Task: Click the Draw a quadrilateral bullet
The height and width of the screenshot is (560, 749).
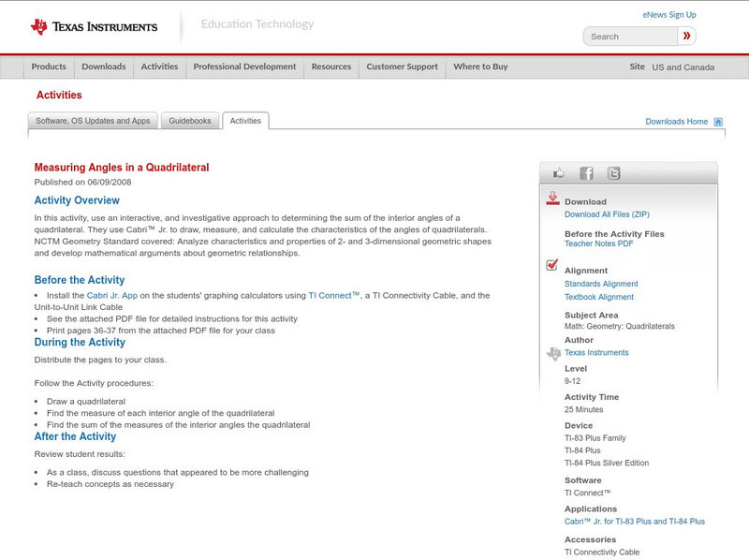Action: 86,402
